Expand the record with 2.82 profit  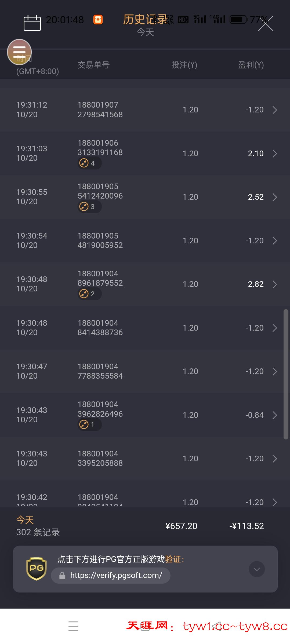pos(275,284)
